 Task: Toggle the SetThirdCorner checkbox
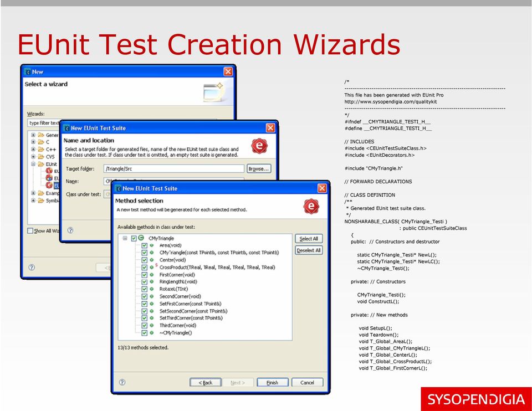pos(144,318)
